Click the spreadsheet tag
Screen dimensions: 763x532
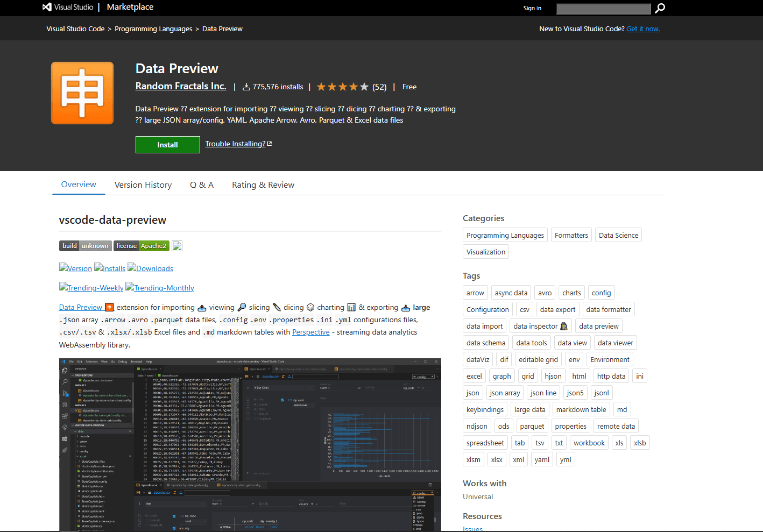click(485, 443)
